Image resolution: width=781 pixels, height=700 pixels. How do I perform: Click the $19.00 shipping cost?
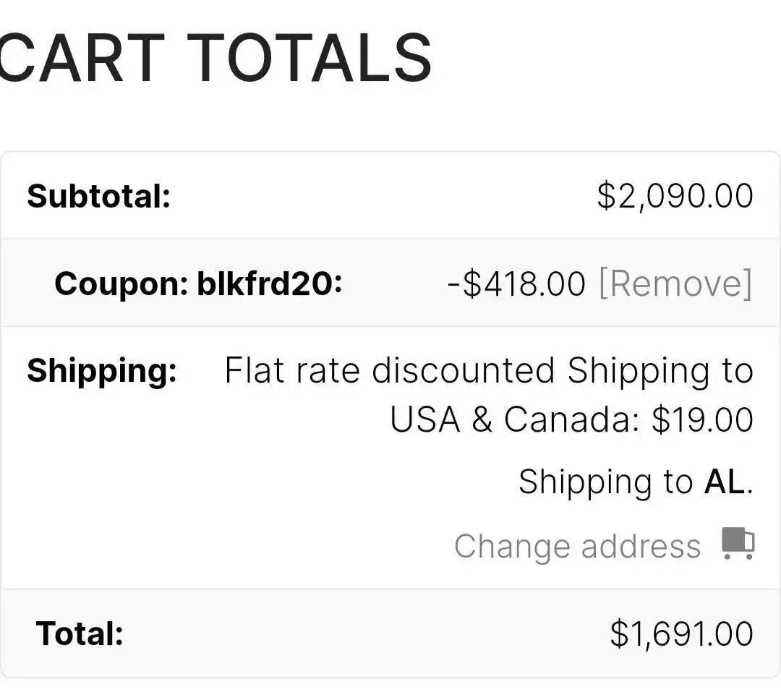point(702,419)
